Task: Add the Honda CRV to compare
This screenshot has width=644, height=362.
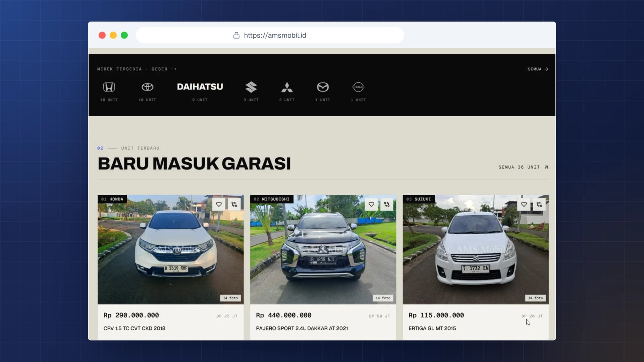Action: coord(234,204)
